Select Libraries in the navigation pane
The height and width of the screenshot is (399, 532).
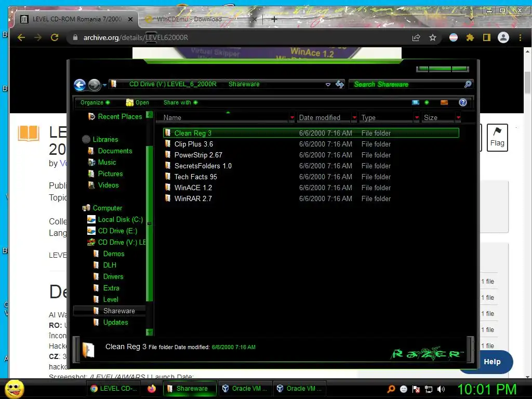coord(100,139)
